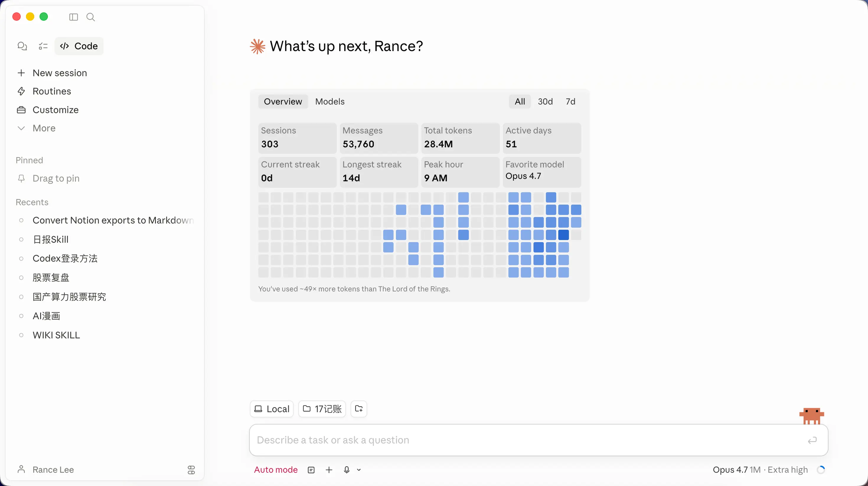Select the 30d time range
Image resolution: width=868 pixels, height=486 pixels.
(x=545, y=102)
